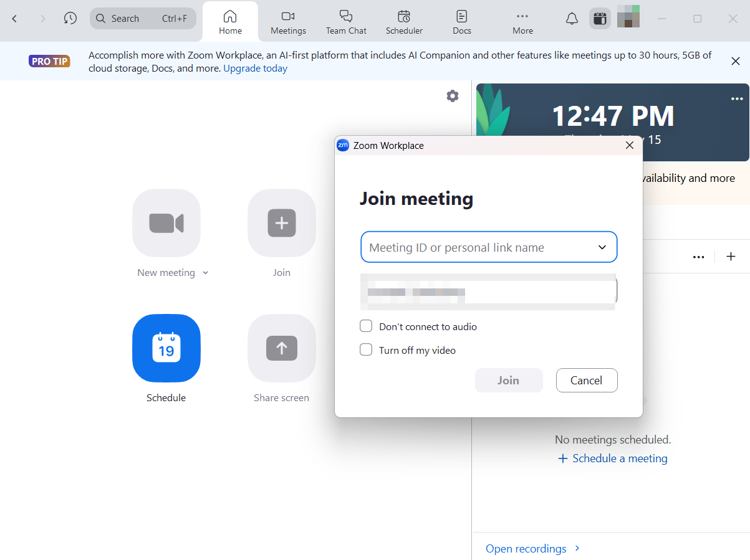Close the Zoom Workplace dialog

pyautogui.click(x=630, y=145)
